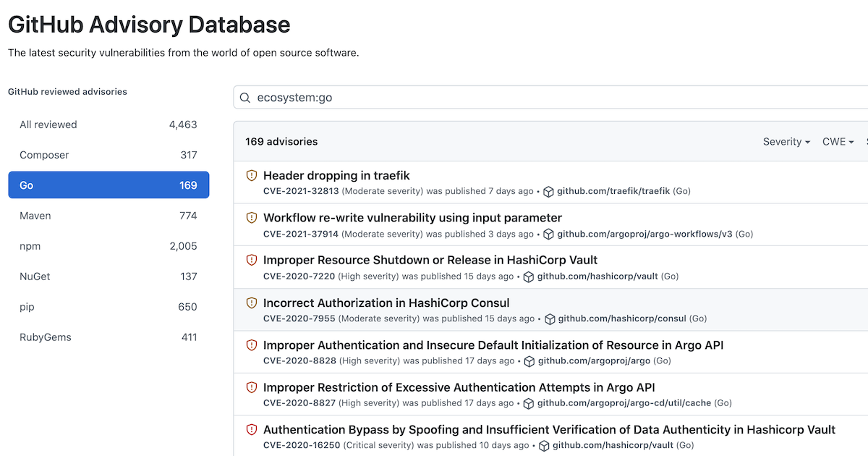Click the search field containing ecosystem:go
The image size is (868, 456).
pos(434,97)
